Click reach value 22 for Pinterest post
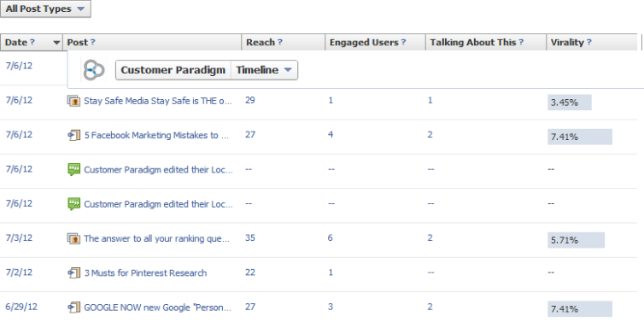Viewport: 644px width, 322px height. point(250,272)
